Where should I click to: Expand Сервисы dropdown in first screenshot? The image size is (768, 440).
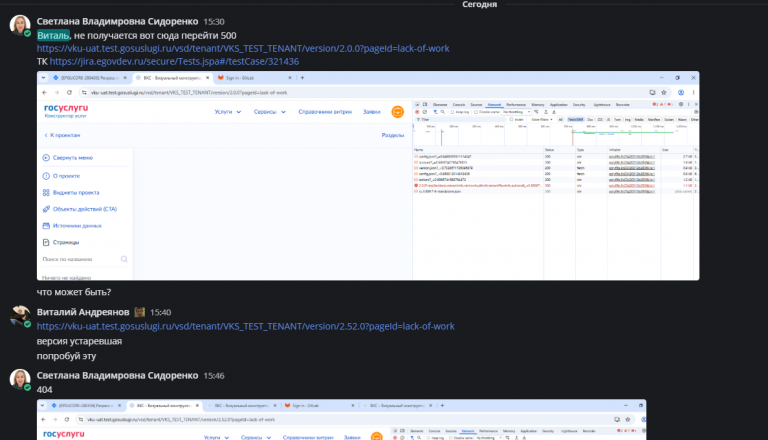(269, 112)
